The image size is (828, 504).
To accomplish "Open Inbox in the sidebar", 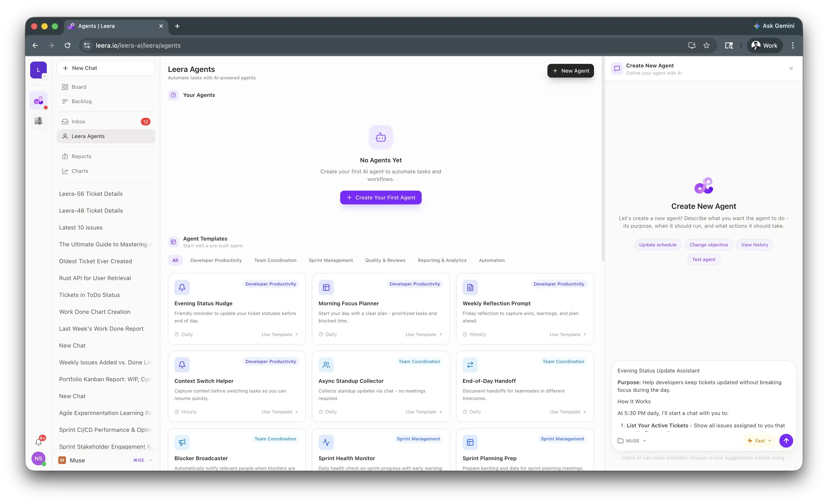I will [106, 122].
